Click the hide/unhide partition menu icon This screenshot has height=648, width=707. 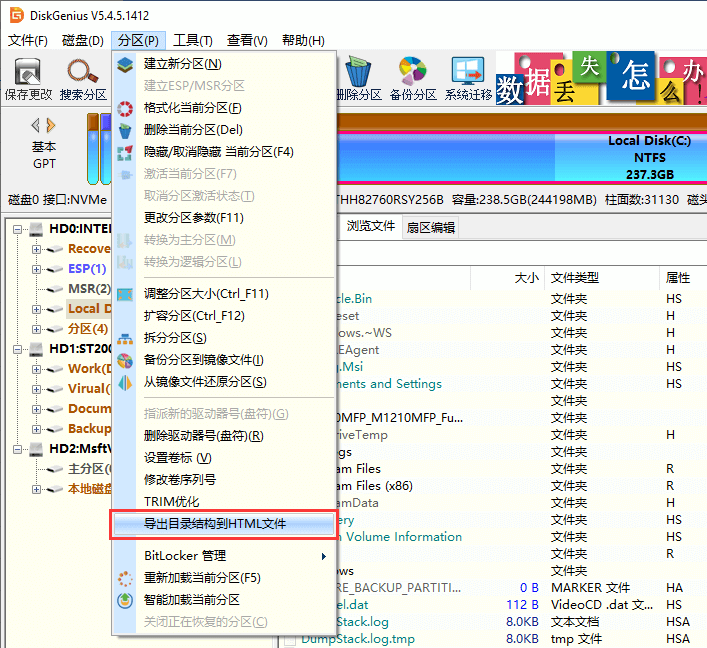(x=125, y=153)
